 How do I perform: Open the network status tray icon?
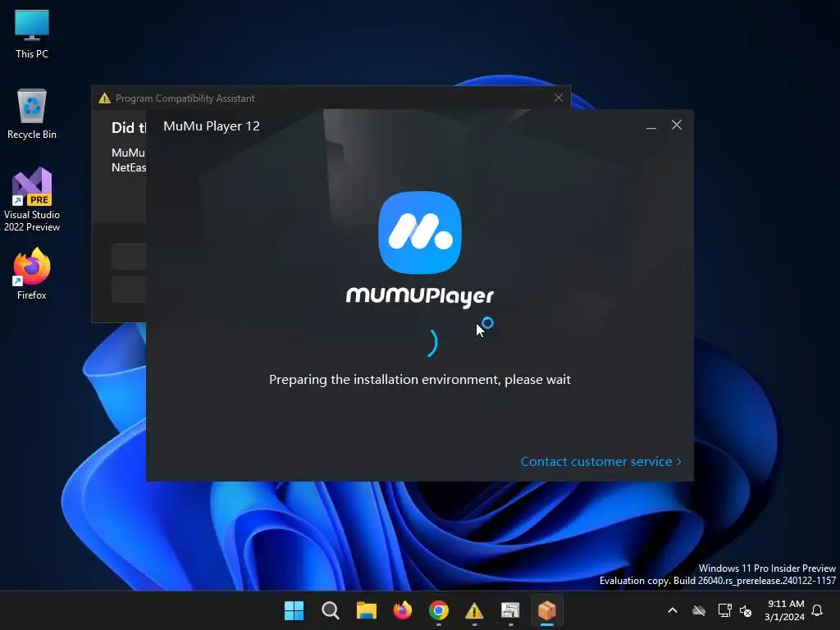(x=724, y=610)
